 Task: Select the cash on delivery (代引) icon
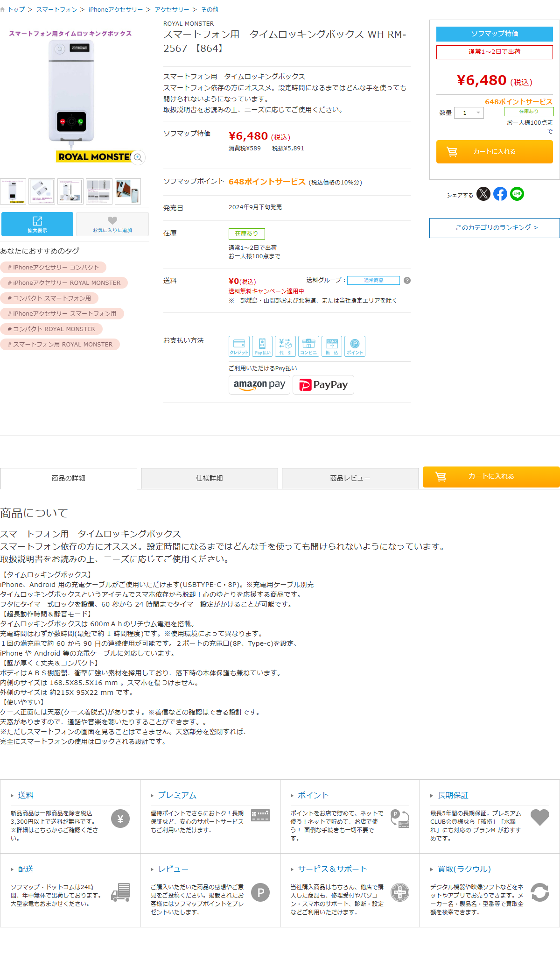(285, 346)
